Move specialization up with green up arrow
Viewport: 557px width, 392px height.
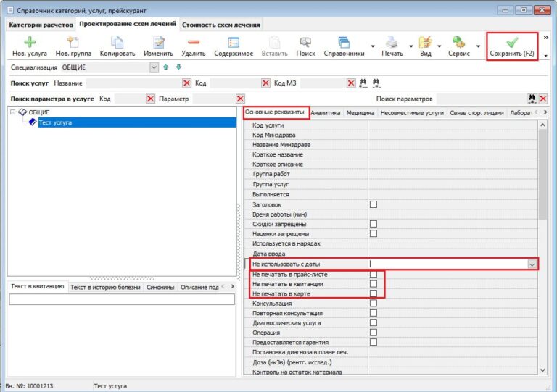tap(165, 67)
